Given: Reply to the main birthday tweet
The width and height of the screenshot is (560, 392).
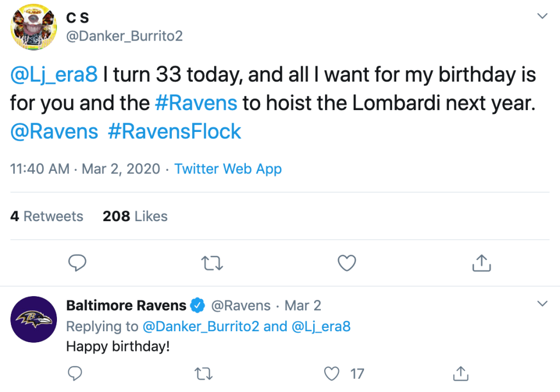Looking at the screenshot, I should click(x=78, y=263).
